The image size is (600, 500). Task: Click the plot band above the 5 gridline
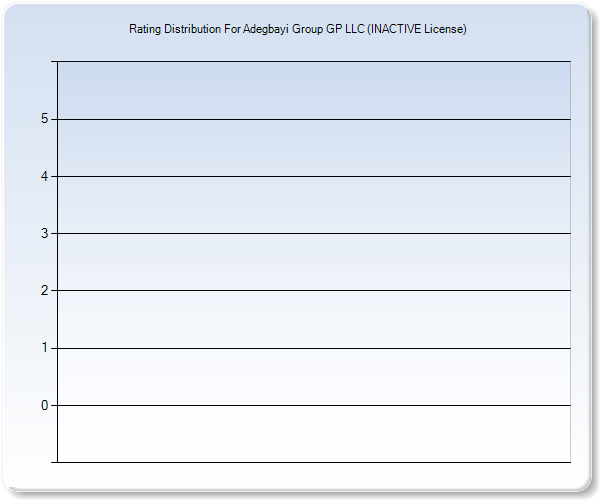314,91
